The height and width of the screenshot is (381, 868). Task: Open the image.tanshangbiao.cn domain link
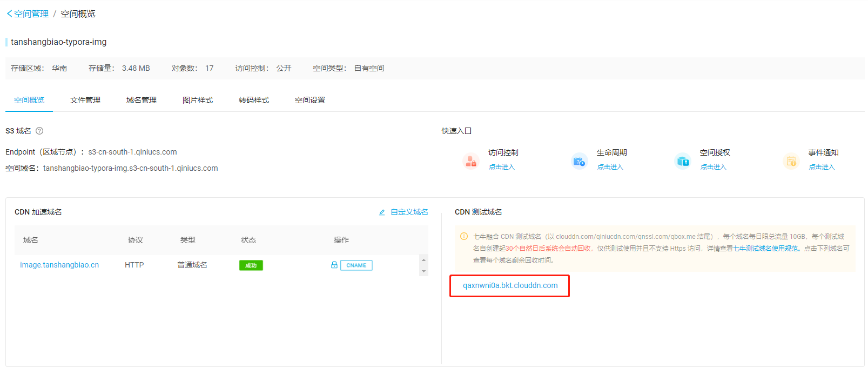click(x=59, y=265)
